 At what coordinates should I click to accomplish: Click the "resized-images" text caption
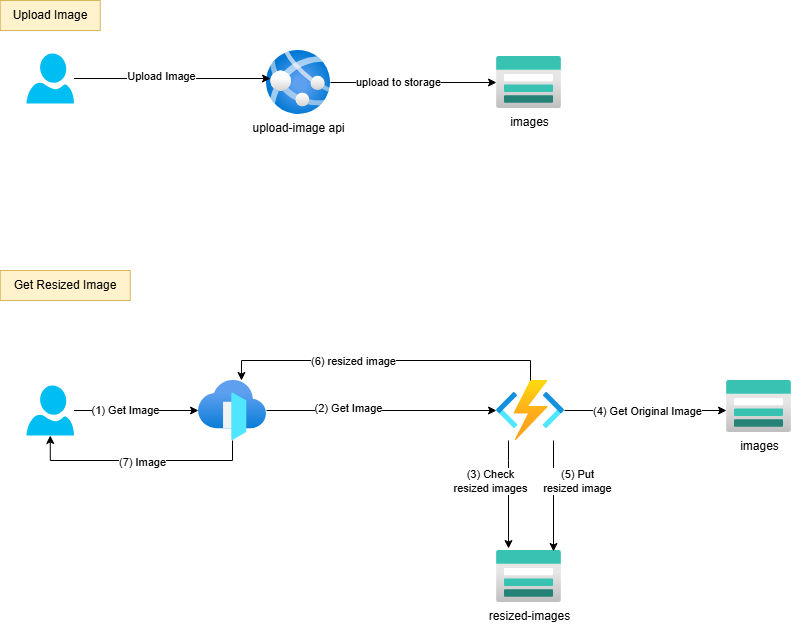pos(529,615)
